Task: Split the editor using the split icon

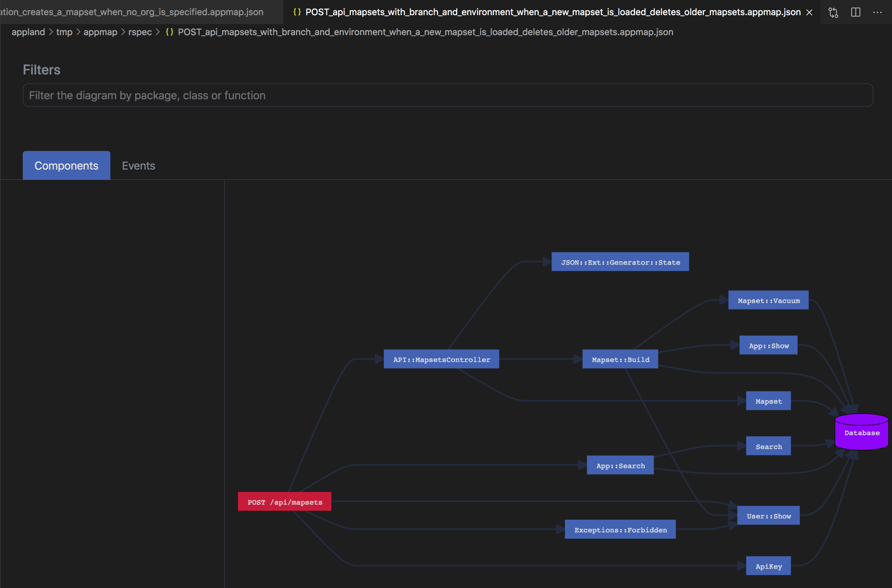Action: [x=856, y=12]
